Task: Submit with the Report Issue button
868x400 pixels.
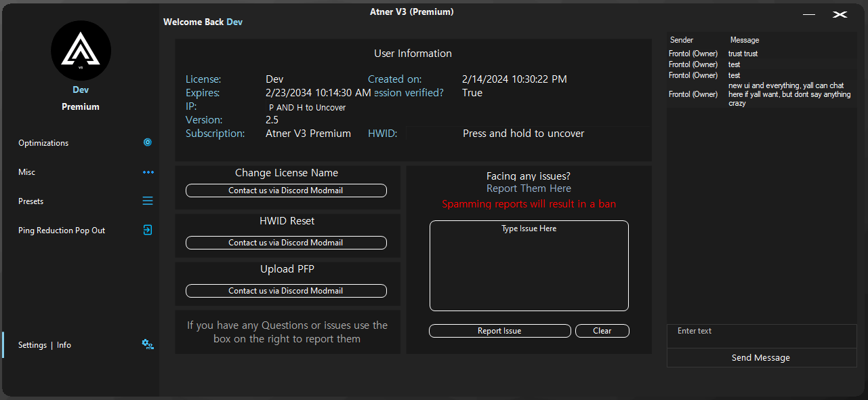Action: pyautogui.click(x=499, y=331)
